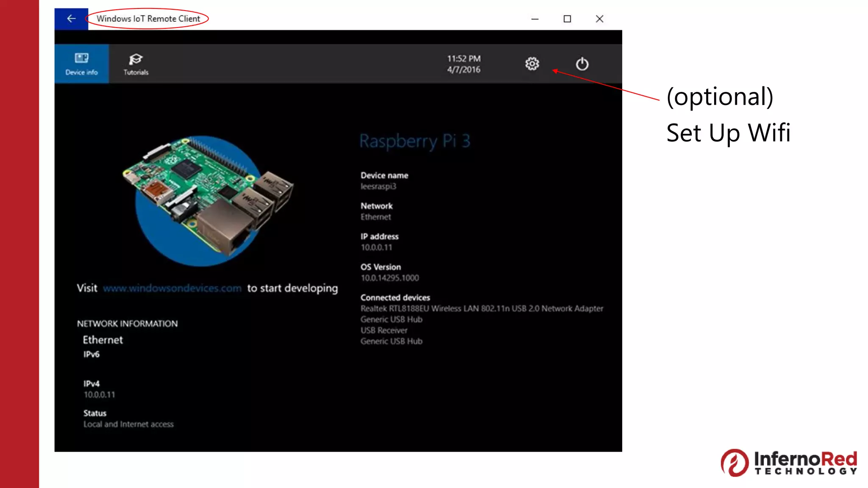
Task: Click the Tutorials graduation cap icon
Action: point(136,59)
